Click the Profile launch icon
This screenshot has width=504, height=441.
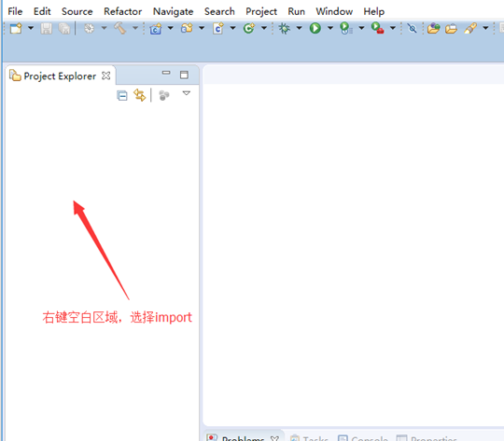[346, 28]
